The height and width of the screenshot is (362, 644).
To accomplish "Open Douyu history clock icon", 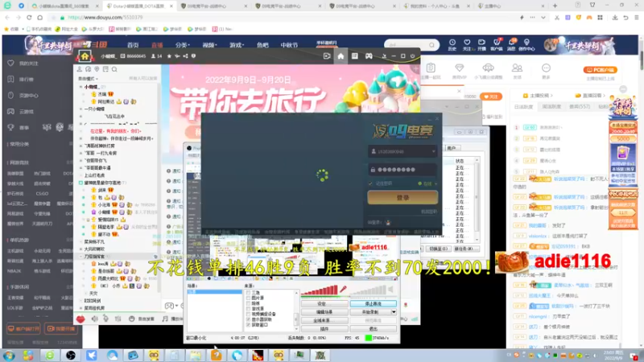I will click(452, 44).
